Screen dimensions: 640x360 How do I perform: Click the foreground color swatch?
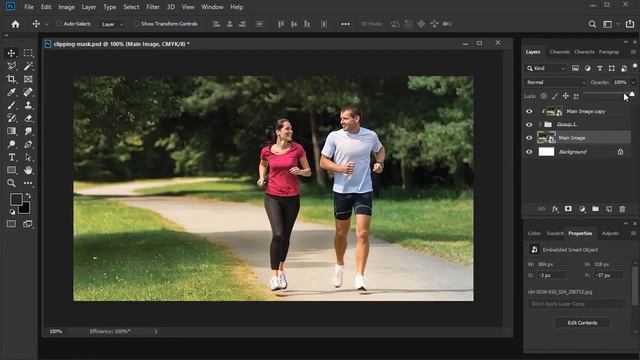point(16,200)
